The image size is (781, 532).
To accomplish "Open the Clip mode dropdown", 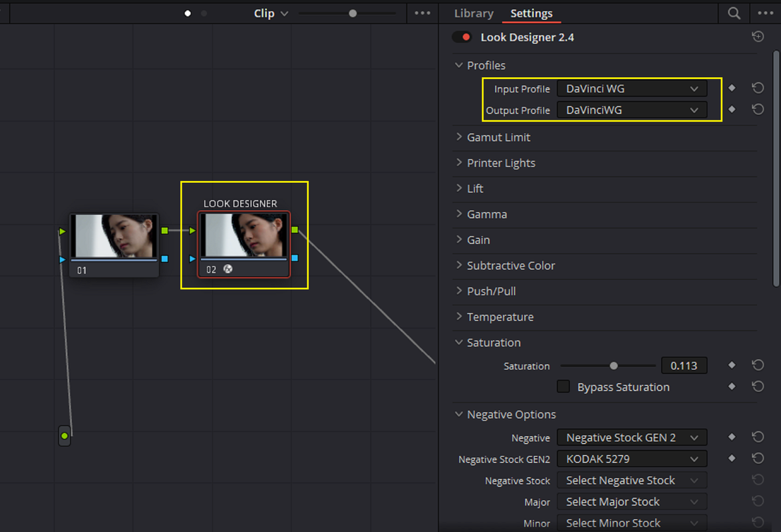I will 271,13.
